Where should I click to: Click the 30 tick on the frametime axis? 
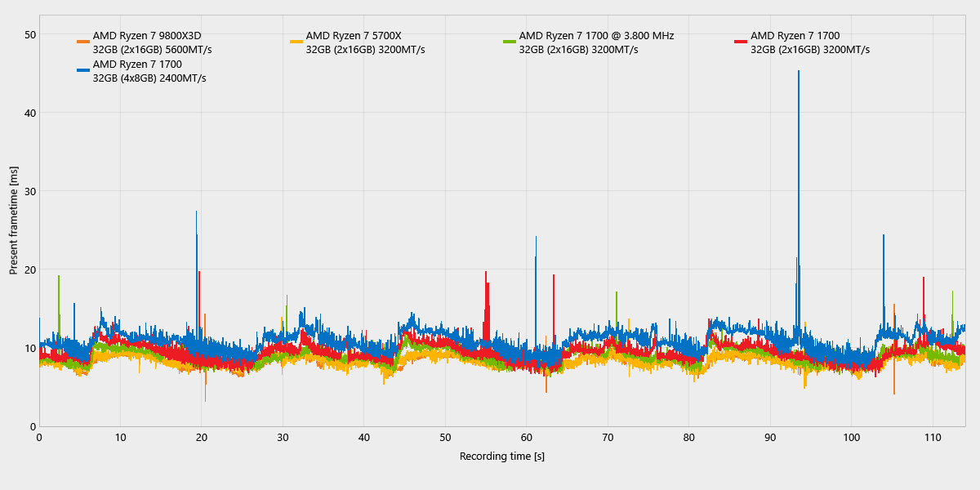coord(30,191)
